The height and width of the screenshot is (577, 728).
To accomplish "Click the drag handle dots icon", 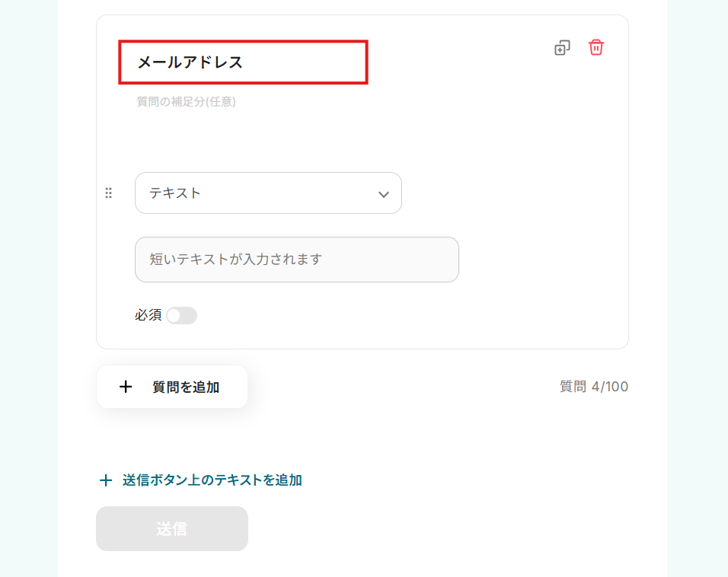I will [108, 193].
